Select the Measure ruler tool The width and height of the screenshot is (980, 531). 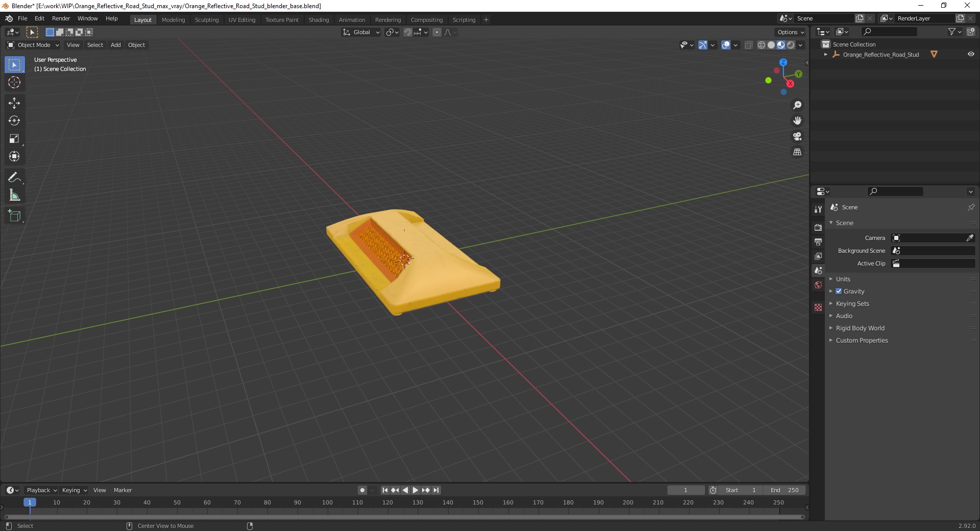(14, 196)
